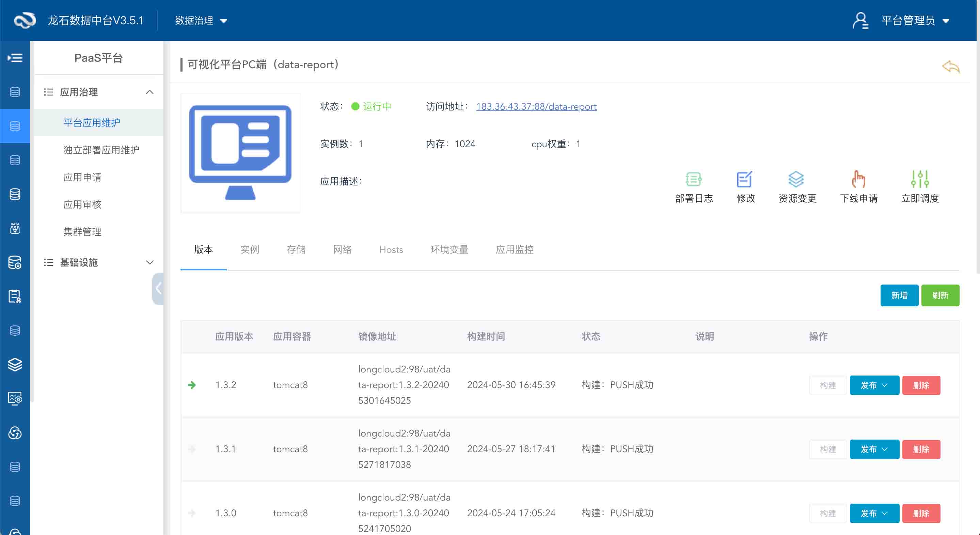Click the data-report application monitor thumbnail
Viewport: 980px width, 535px height.
click(240, 152)
